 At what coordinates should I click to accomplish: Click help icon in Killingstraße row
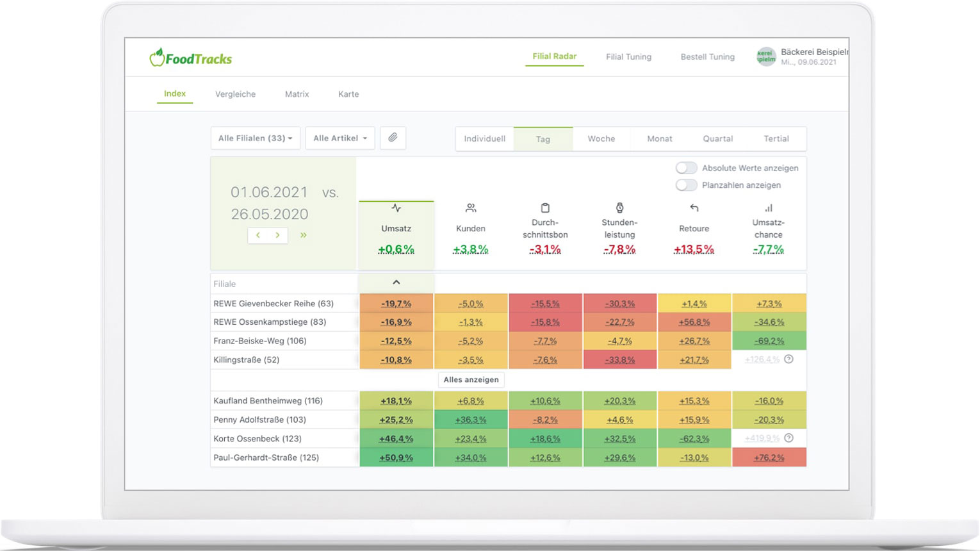(x=789, y=359)
